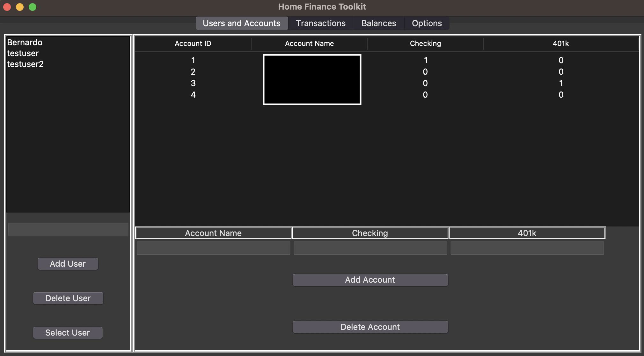The height and width of the screenshot is (356, 644).
Task: Select the Users and Accounts tab
Action: pos(242,23)
